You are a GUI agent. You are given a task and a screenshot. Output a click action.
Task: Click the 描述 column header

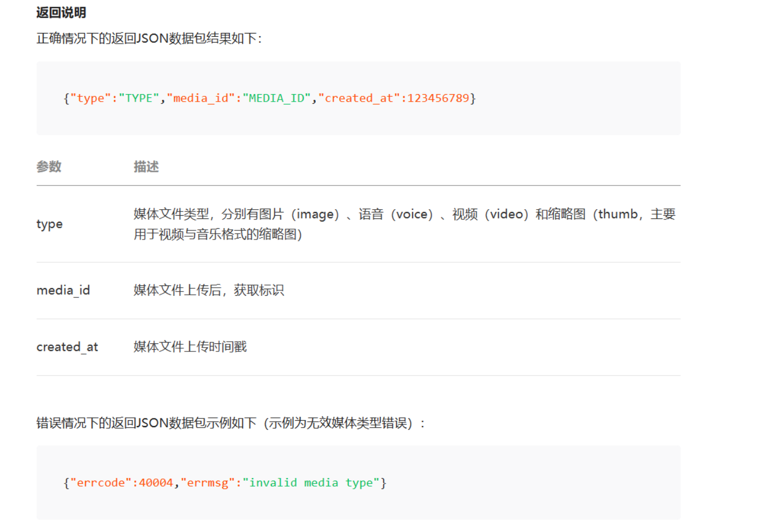tap(146, 167)
